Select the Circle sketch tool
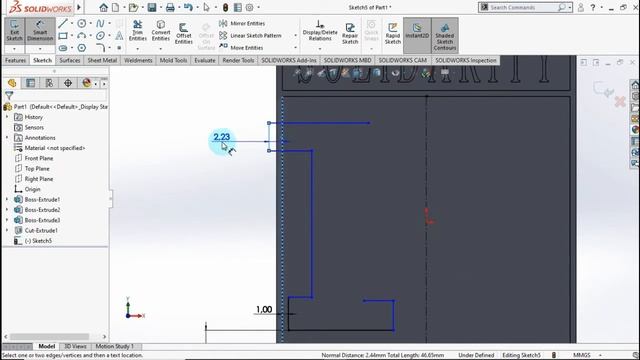Screen dimensions: 640x360 click(82, 23)
